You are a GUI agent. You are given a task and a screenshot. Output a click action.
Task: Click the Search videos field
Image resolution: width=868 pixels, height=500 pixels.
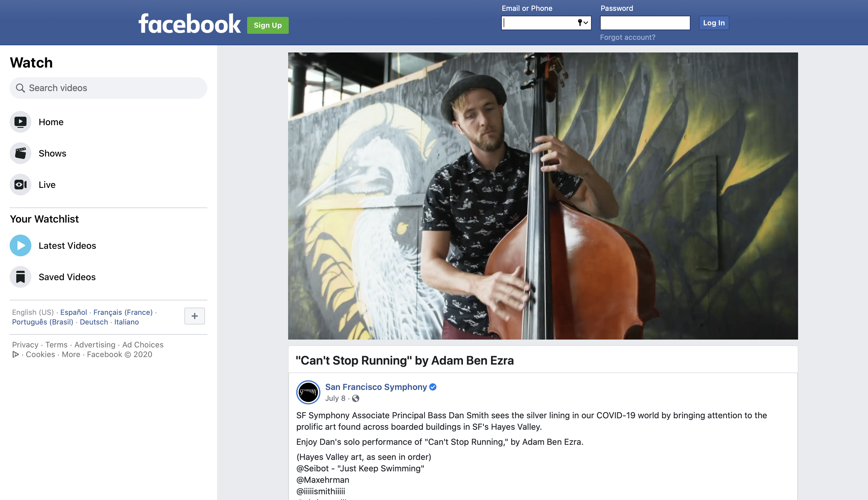108,88
